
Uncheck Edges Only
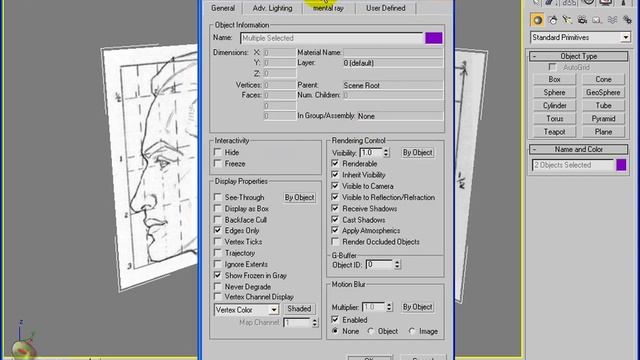[218, 231]
